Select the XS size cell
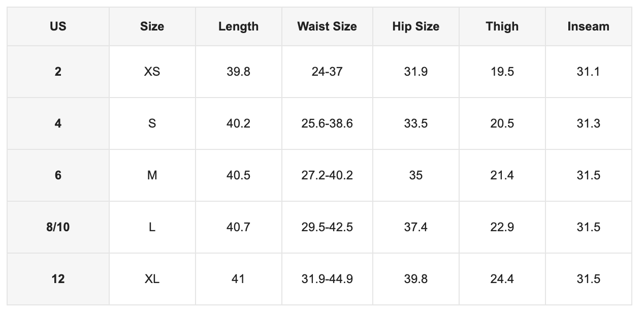 point(152,72)
